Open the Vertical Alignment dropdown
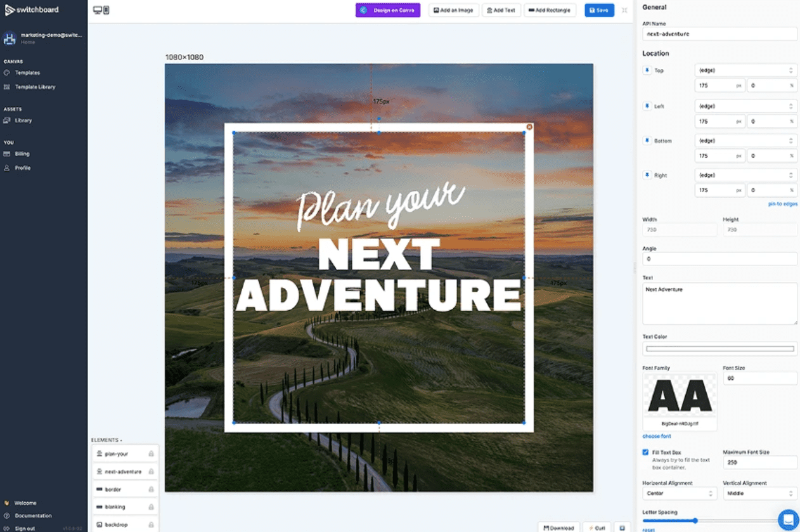 coord(759,493)
